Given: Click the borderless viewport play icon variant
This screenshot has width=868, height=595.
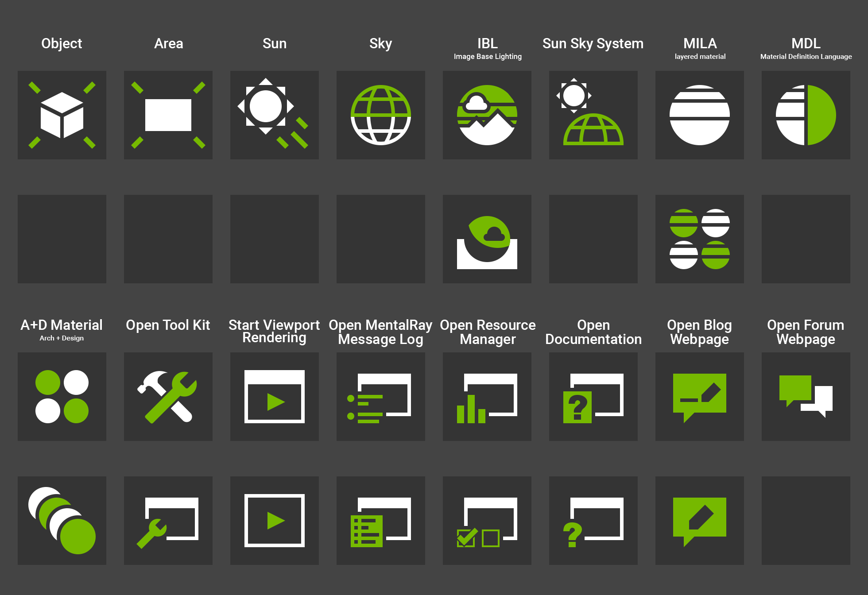Looking at the screenshot, I should [x=275, y=521].
